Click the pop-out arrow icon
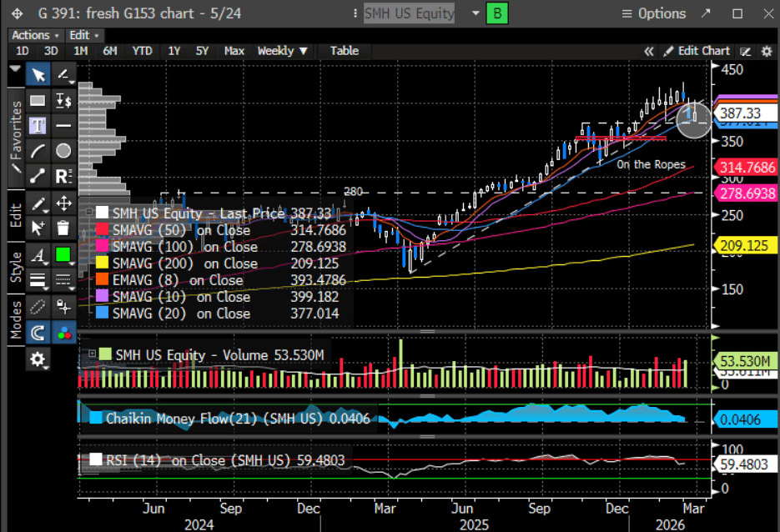780x532 pixels. pyautogui.click(x=706, y=13)
